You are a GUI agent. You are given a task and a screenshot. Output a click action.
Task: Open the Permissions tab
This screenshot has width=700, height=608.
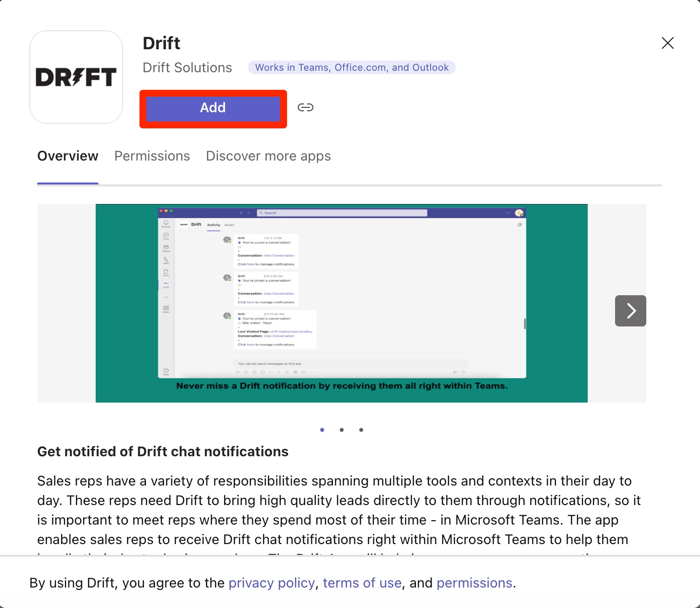point(152,156)
